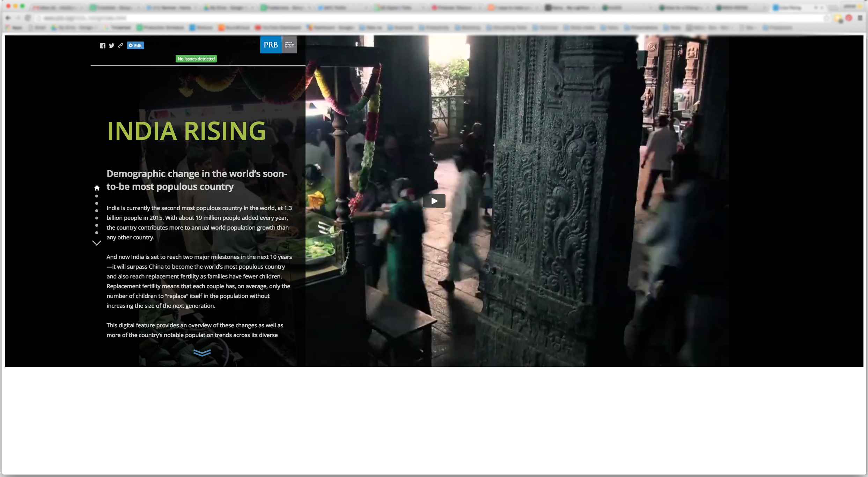This screenshot has height=477, width=868.
Task: Copy the story link via the chain icon
Action: coord(120,45)
